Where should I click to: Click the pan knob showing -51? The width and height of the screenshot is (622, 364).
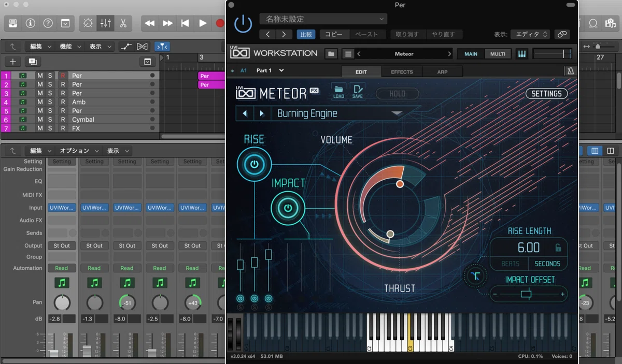127,302
